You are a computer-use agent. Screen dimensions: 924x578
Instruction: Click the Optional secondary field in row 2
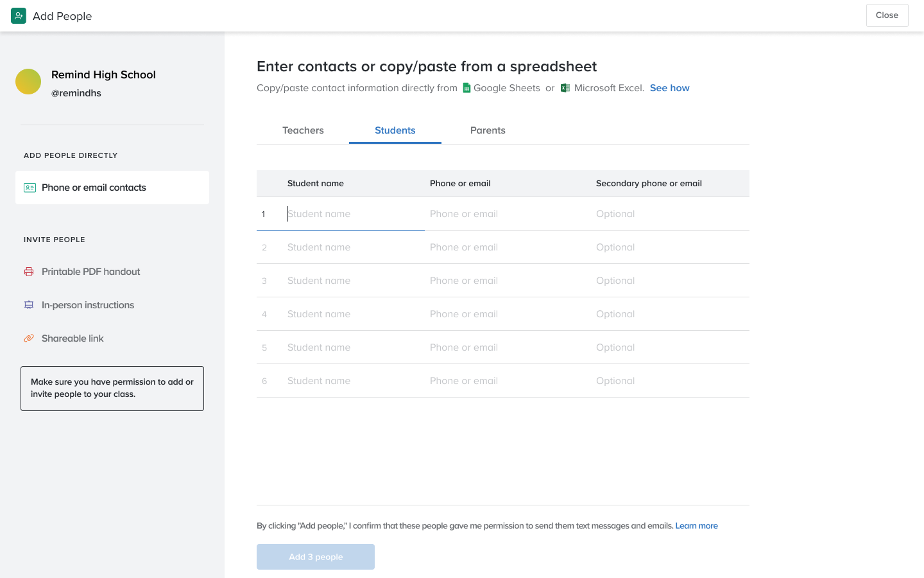pyautogui.click(x=670, y=247)
